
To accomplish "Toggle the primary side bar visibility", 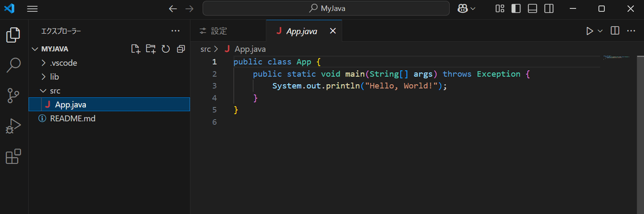I will [516, 9].
